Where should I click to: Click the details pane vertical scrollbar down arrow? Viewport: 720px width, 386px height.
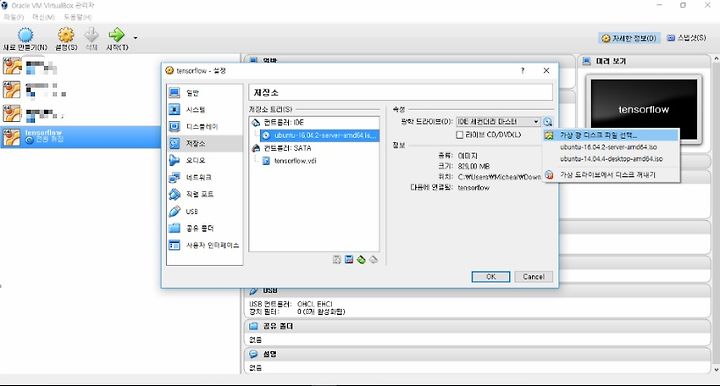click(x=716, y=369)
